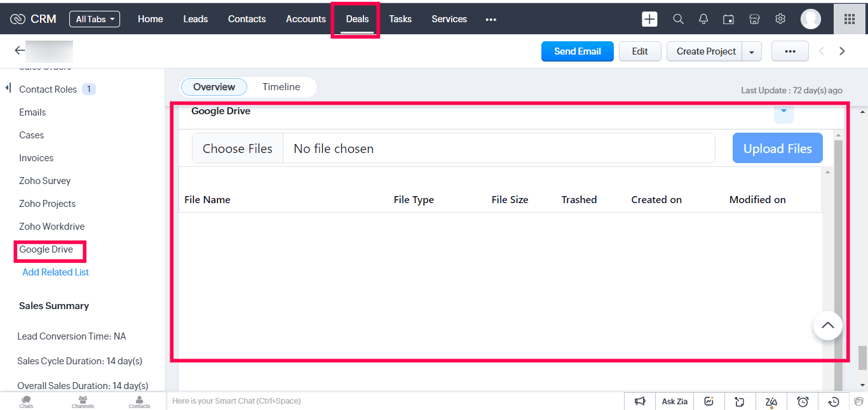Click the Trashed column header
Image resolution: width=868 pixels, height=410 pixels.
580,199
